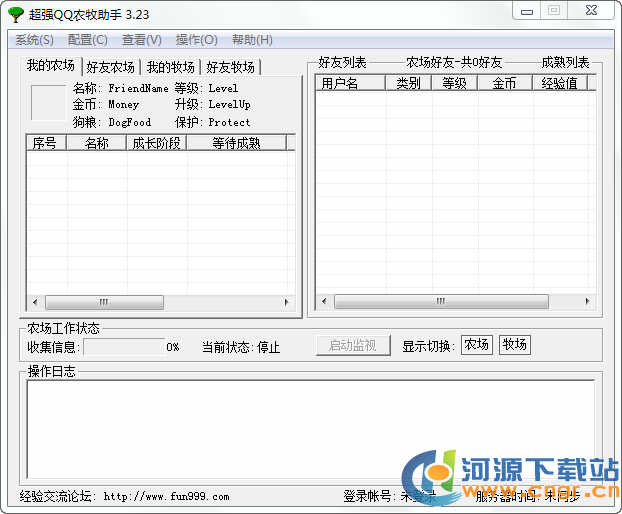
Task: Sort friends by 用户名 column header
Action: pos(350,83)
